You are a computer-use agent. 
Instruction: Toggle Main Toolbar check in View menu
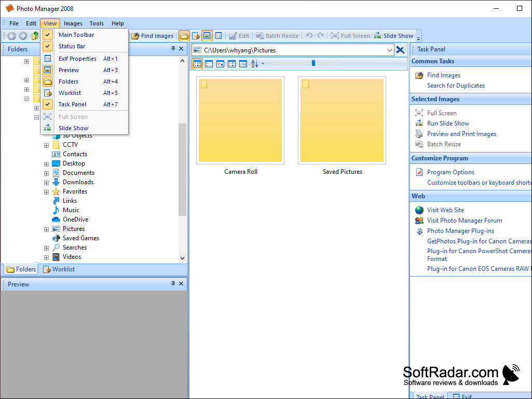point(48,35)
